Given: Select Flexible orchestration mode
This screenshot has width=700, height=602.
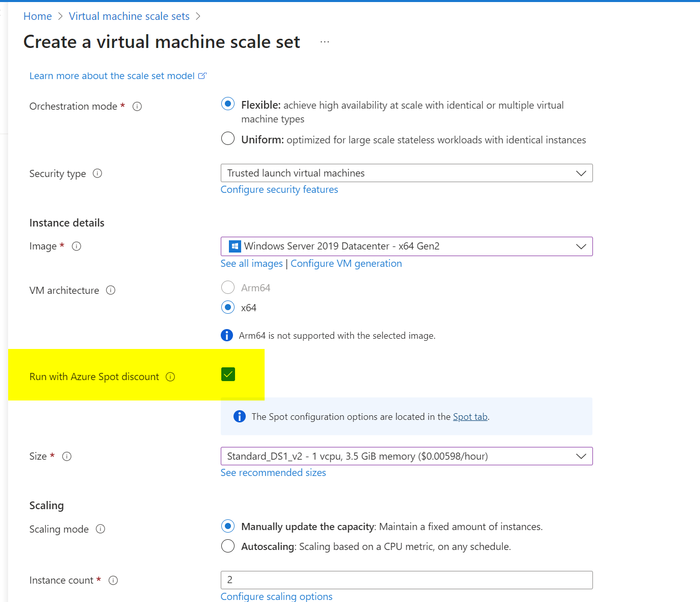Looking at the screenshot, I should 228,104.
